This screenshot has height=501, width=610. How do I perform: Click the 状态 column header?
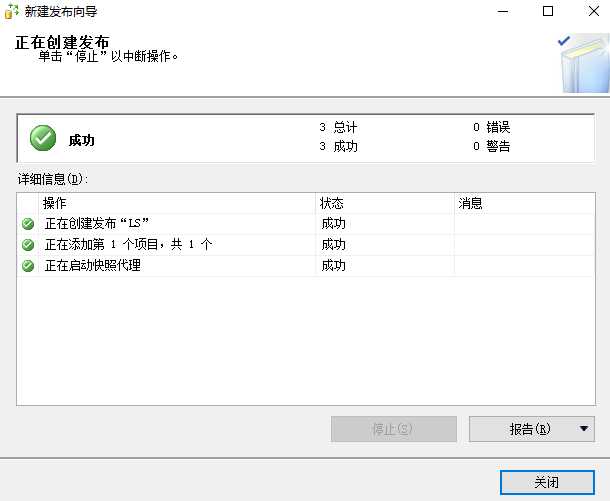point(385,203)
